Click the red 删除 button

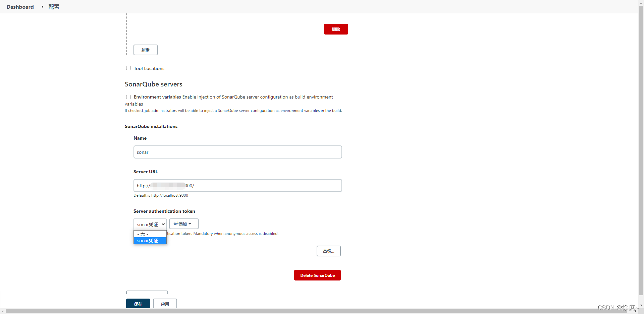pos(336,29)
